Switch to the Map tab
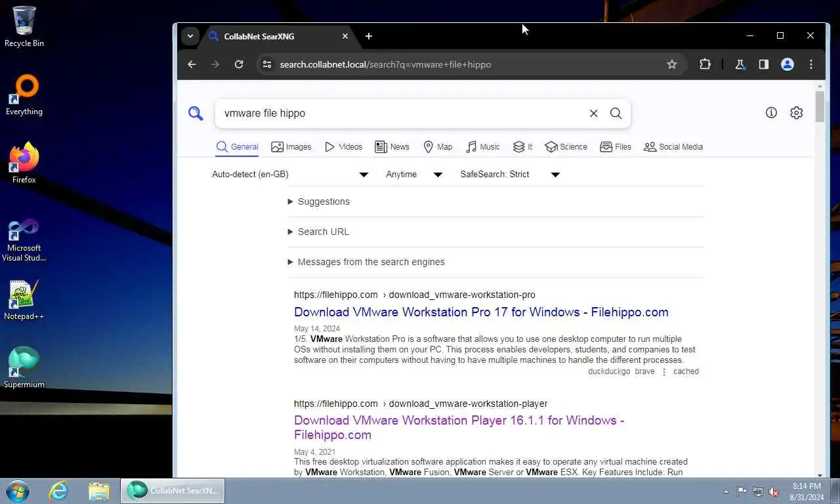The width and height of the screenshot is (840, 504). [438, 147]
